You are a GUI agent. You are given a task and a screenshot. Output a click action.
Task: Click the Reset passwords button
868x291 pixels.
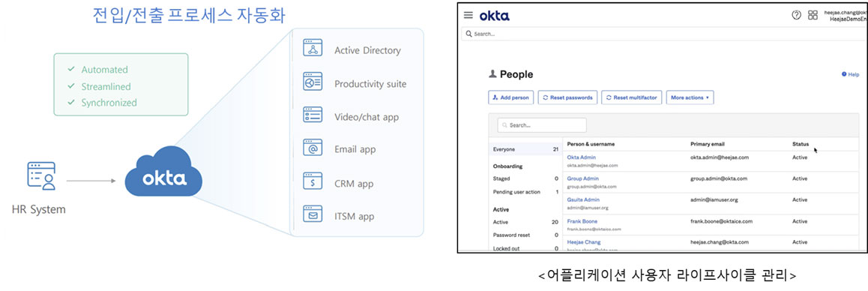coord(567,97)
